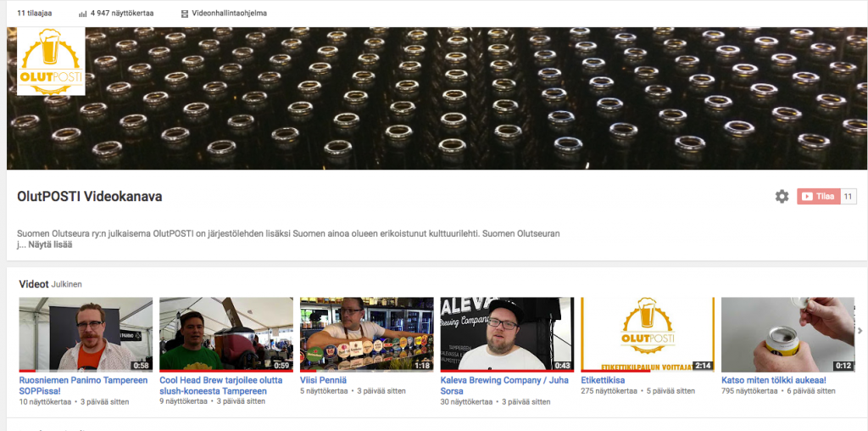Viewport: 868px width, 431px height.
Task: Click the 795 näyttökertaa view count
Action: coord(749,391)
